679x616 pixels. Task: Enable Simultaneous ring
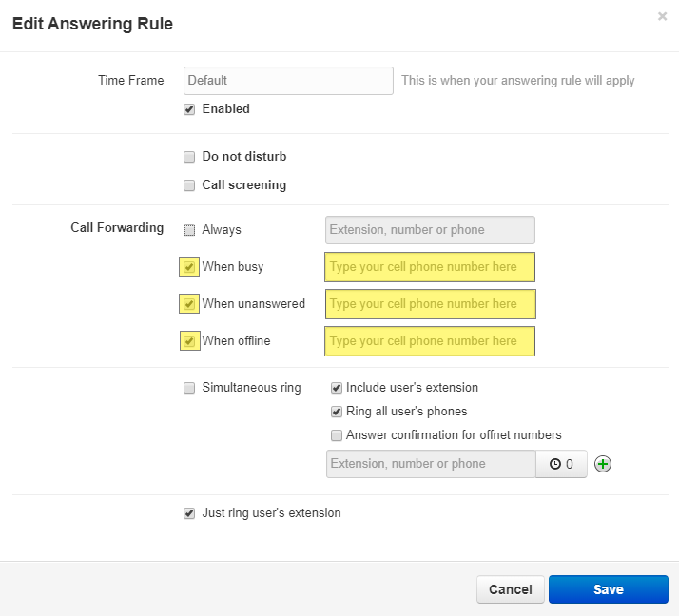coord(189,388)
